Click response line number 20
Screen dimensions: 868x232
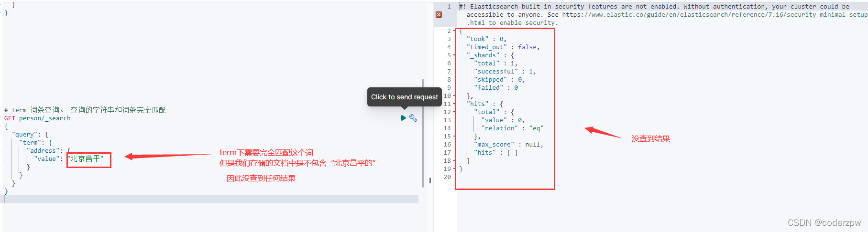point(447,177)
